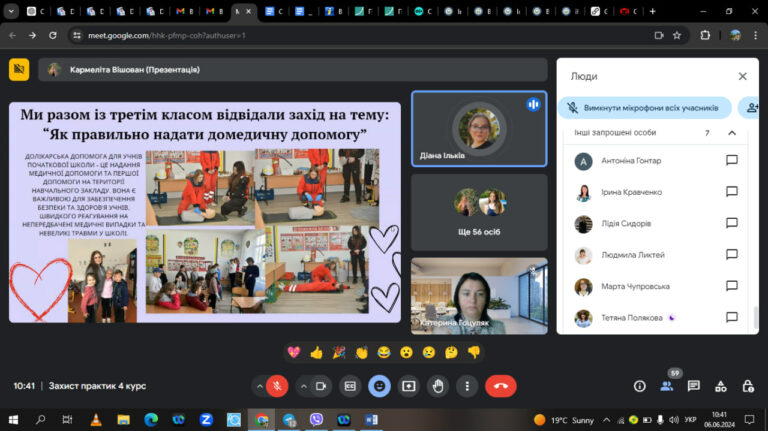The image size is (768, 431).
Task: Collapse the Інші запрошені особи section
Action: [732, 133]
